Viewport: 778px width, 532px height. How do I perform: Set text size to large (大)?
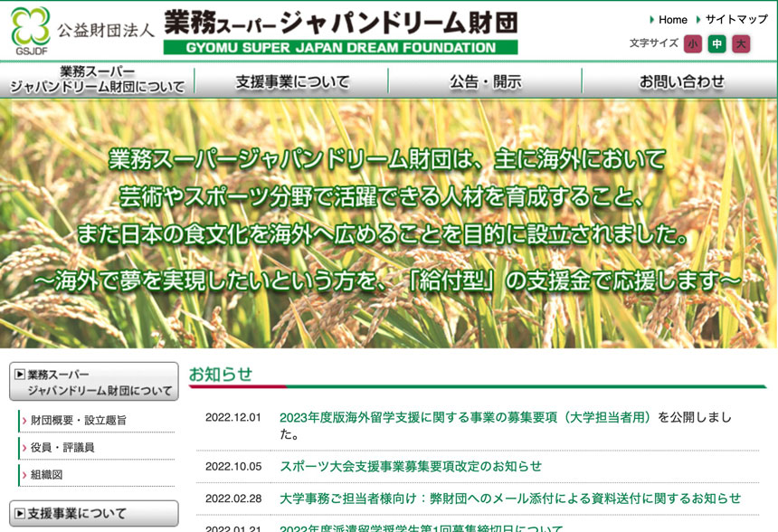[741, 43]
